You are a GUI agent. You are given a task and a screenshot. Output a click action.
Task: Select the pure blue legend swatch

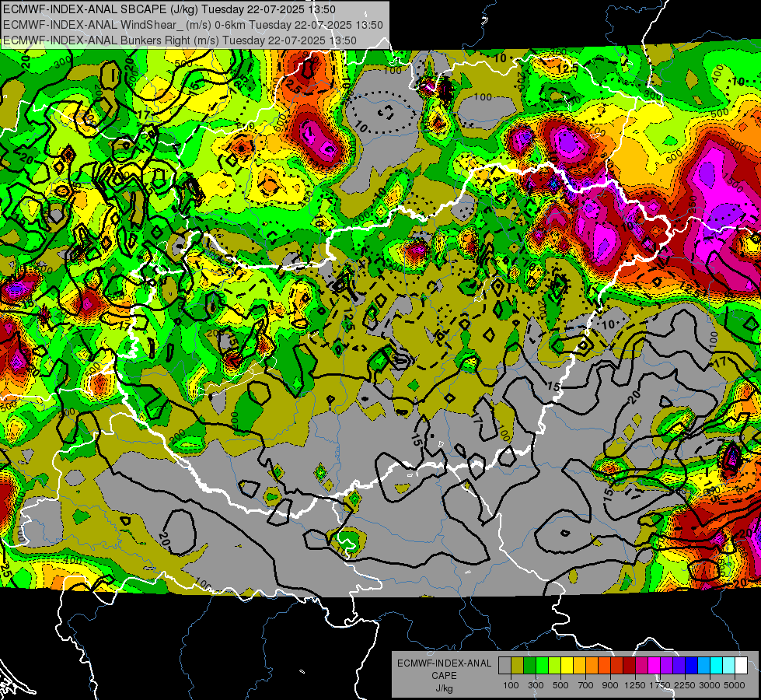(691, 666)
